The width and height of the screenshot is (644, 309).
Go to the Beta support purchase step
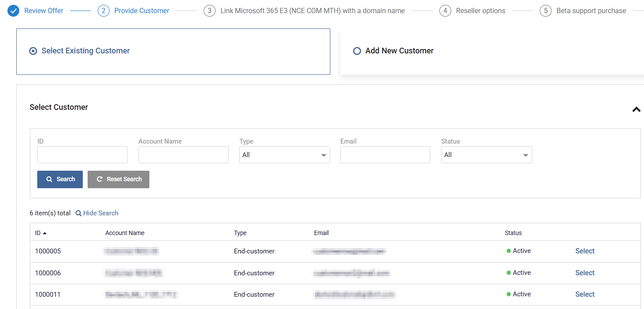coord(591,11)
